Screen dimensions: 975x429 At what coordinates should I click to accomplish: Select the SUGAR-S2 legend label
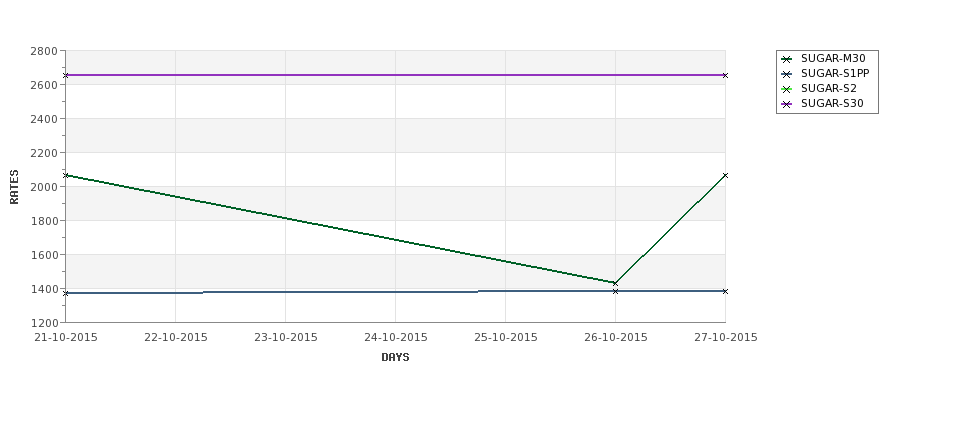(828, 88)
